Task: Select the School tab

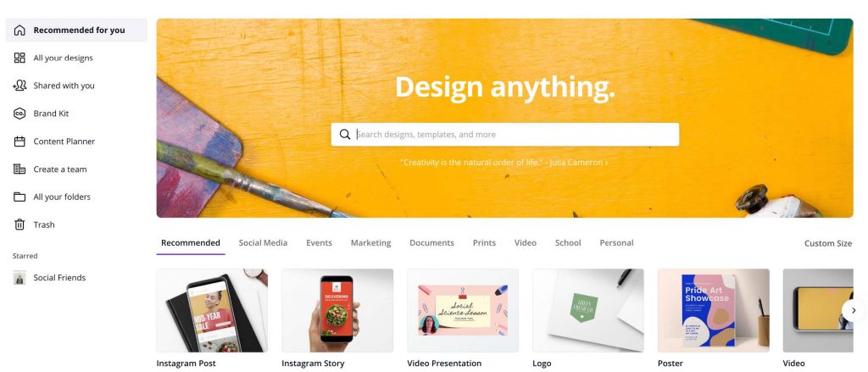Action: (x=568, y=242)
